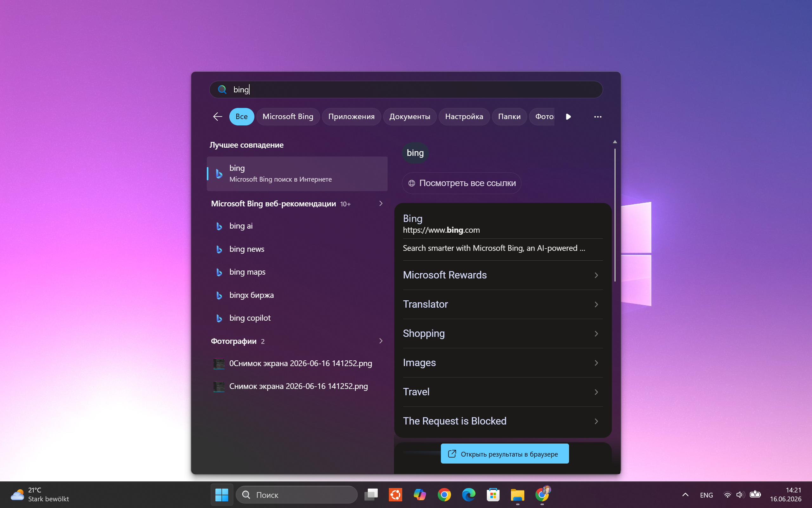Click the thumbnail of '0Снимок экрана 2026-06-16 141252.png'
Image resolution: width=812 pixels, height=508 pixels.
tap(219, 364)
